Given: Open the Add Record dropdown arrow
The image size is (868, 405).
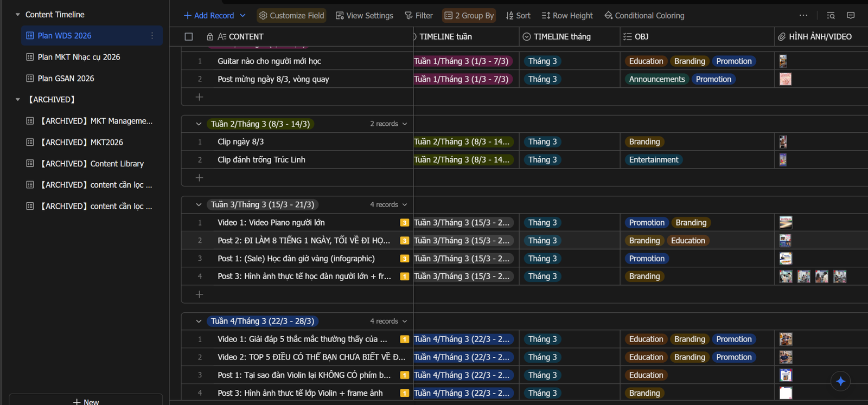Looking at the screenshot, I should pos(242,16).
